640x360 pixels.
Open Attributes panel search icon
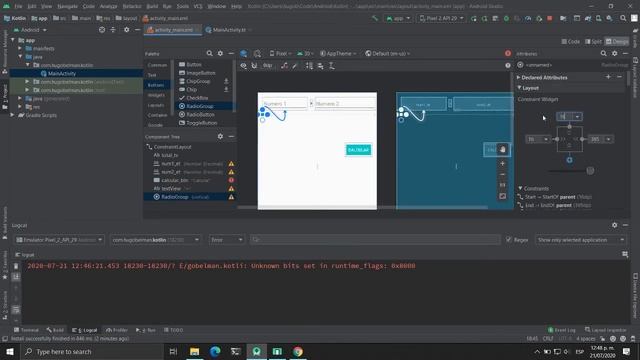click(x=603, y=53)
